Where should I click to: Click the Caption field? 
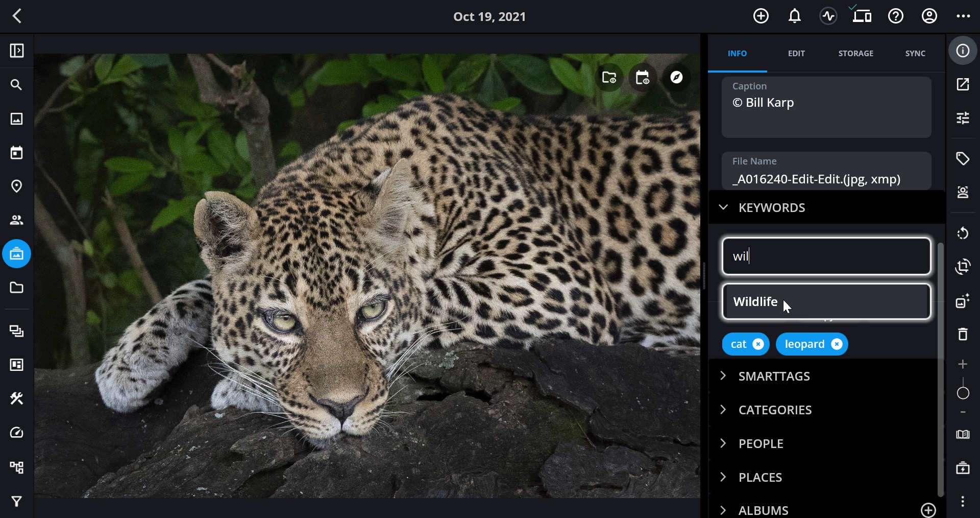(x=826, y=107)
